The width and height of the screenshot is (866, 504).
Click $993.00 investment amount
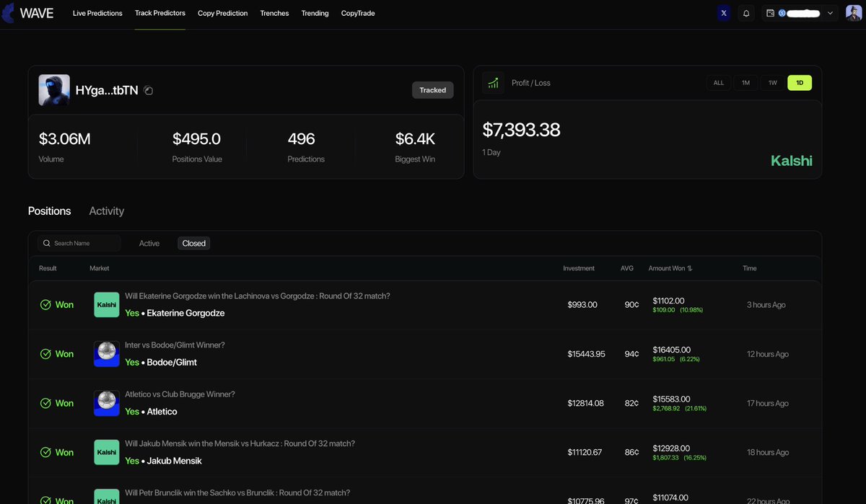pyautogui.click(x=582, y=305)
